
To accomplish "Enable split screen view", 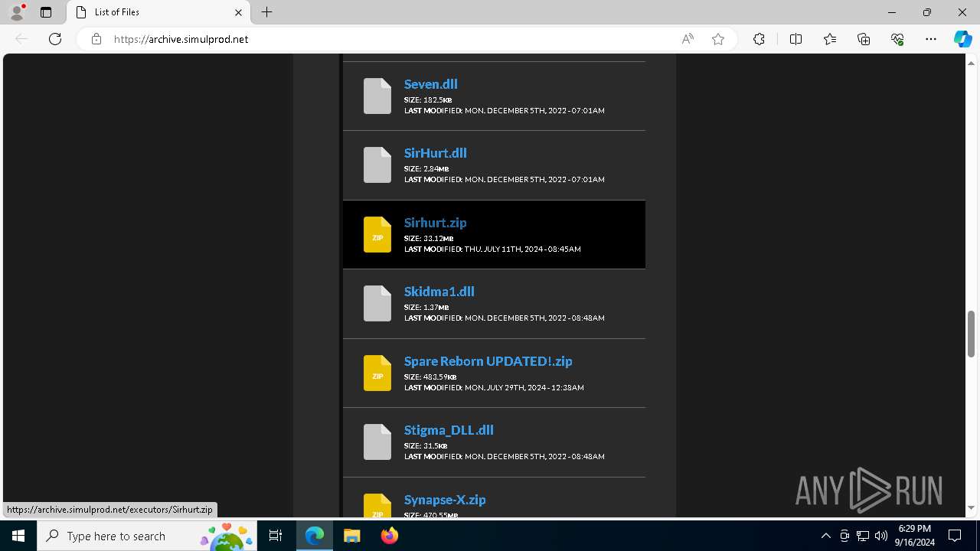I will 795,39.
